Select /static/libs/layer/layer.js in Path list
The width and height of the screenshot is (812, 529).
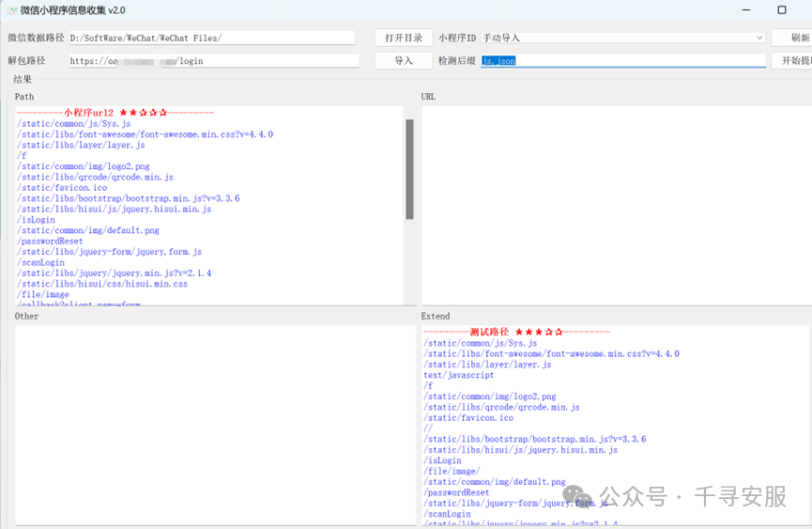(x=81, y=145)
